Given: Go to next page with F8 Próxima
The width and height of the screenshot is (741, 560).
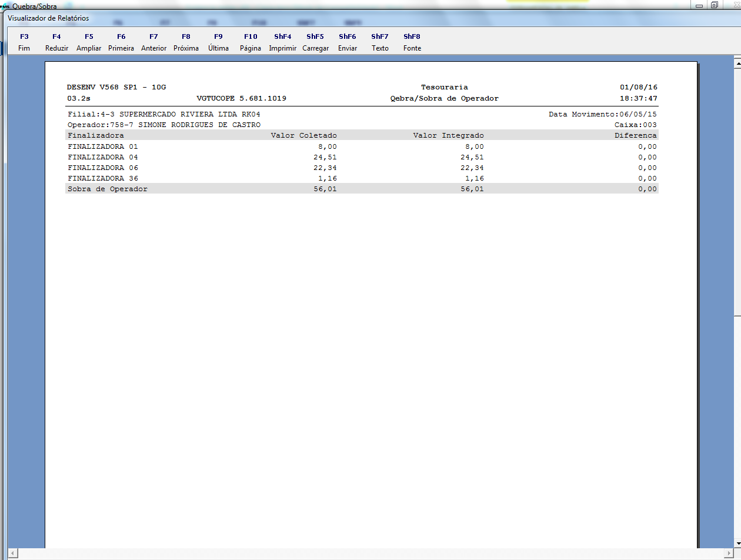Looking at the screenshot, I should tap(186, 42).
